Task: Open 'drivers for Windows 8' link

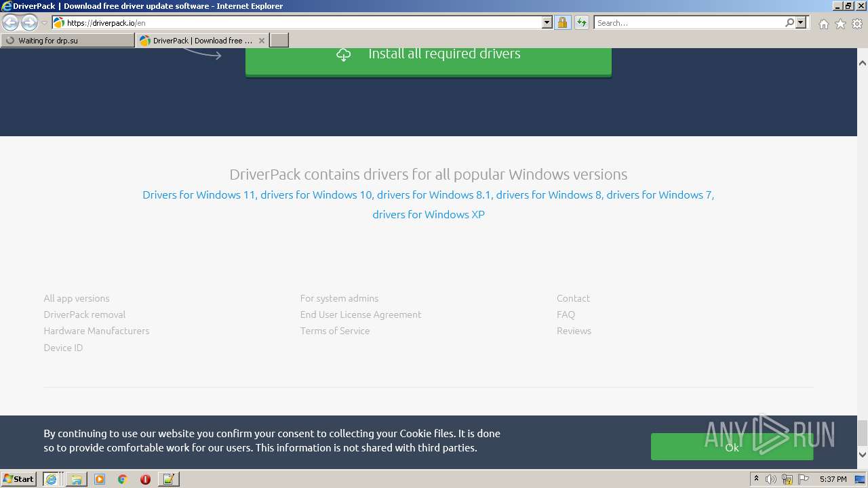Action: coord(549,195)
